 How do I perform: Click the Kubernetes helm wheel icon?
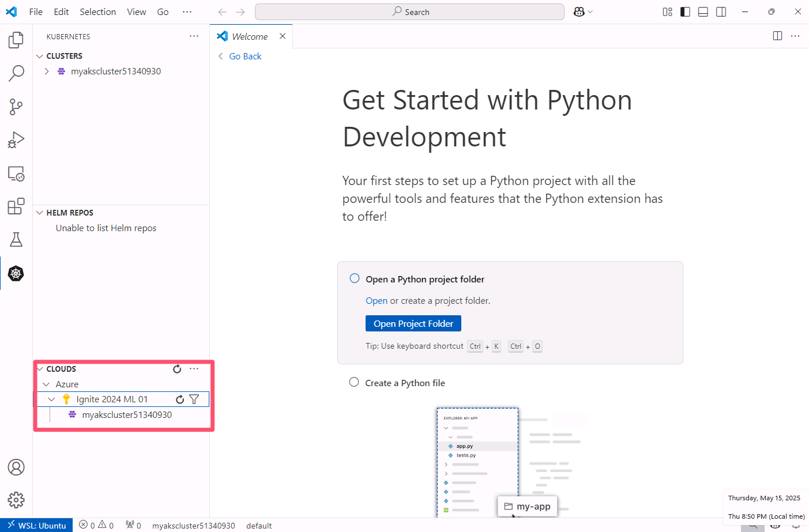click(x=16, y=273)
